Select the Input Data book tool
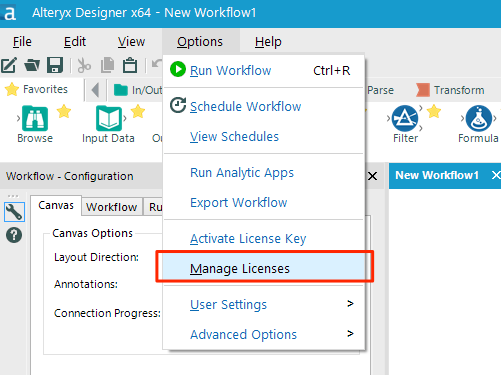Viewport: 501px width, 375px height. (x=109, y=118)
